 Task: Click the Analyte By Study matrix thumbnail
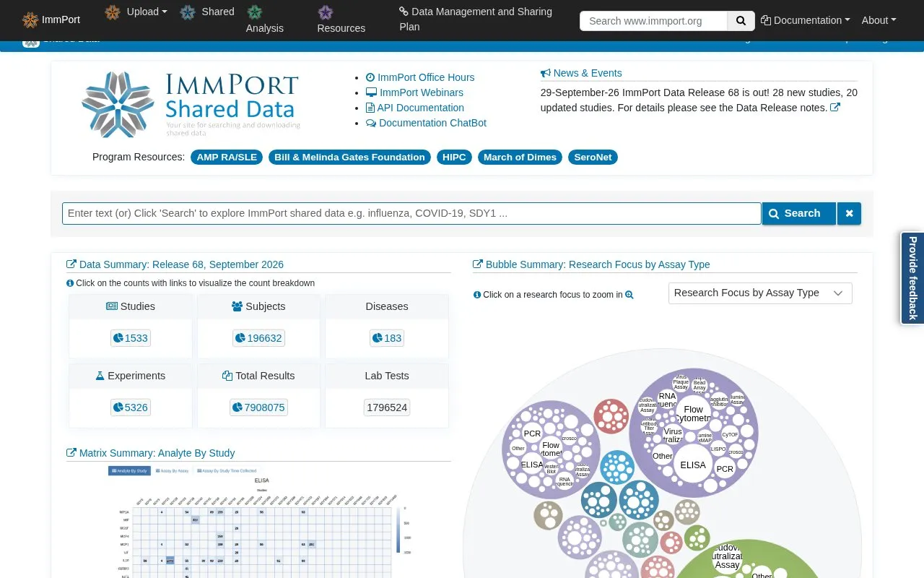coord(258,522)
